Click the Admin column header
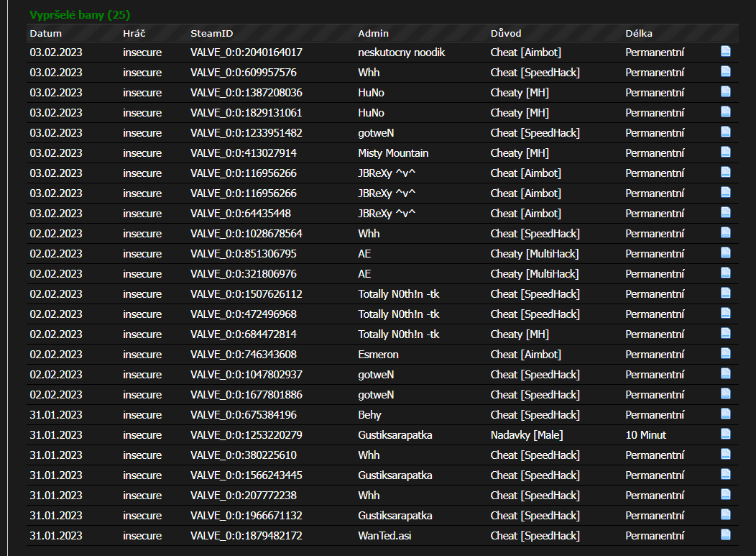 coord(373,33)
